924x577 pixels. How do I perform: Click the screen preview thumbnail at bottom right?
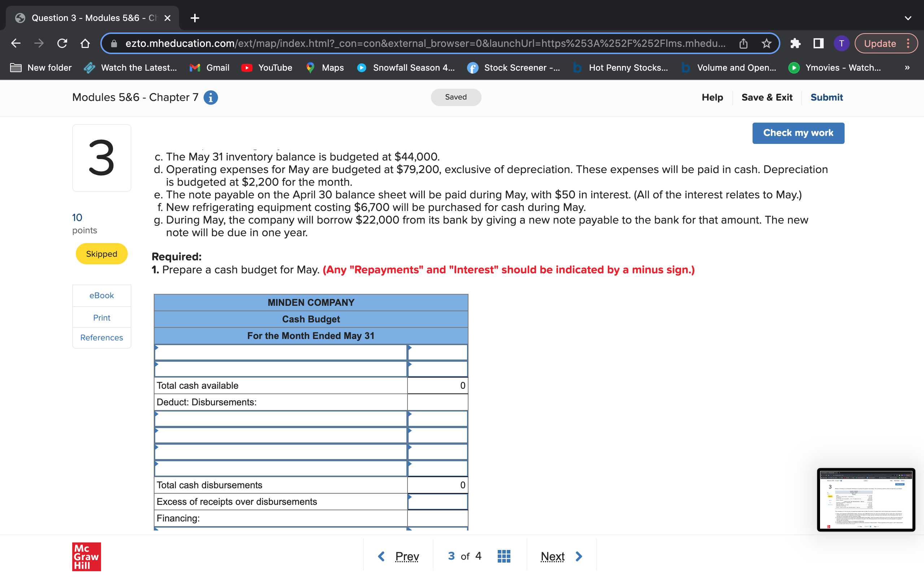867,500
